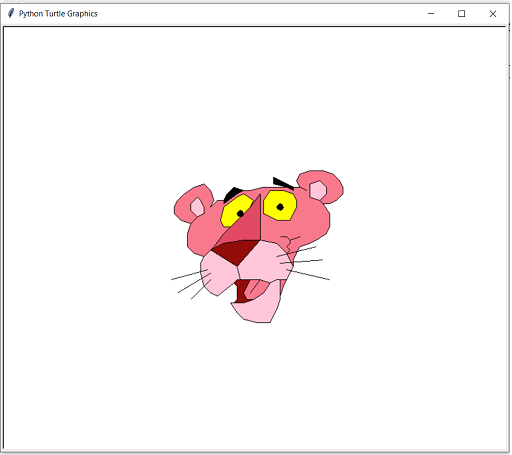Image resolution: width=512 pixels, height=455 pixels.
Task: Click the panther's right yellow eye
Action: tap(280, 205)
